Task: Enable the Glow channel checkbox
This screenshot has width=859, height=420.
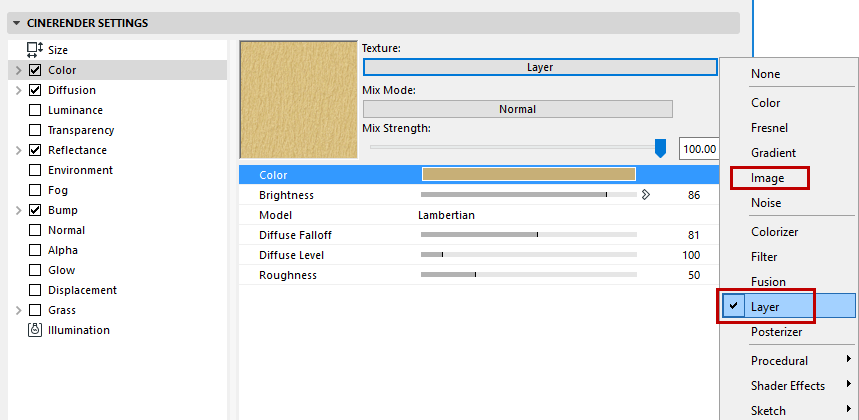Action: 35,270
